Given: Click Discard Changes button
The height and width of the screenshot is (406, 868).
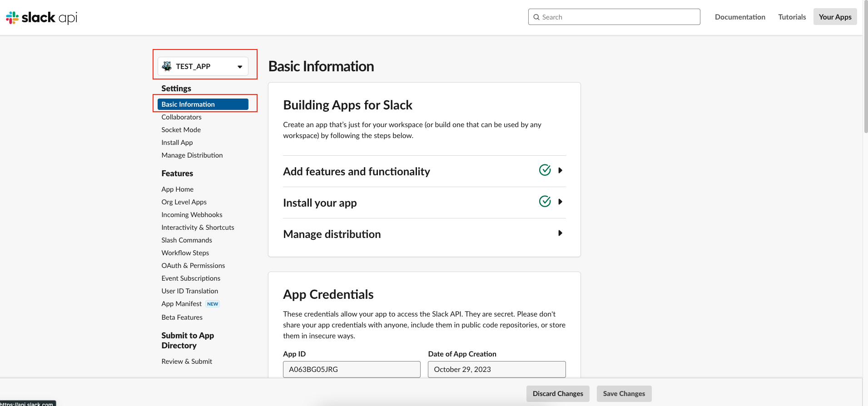Looking at the screenshot, I should tap(558, 393).
